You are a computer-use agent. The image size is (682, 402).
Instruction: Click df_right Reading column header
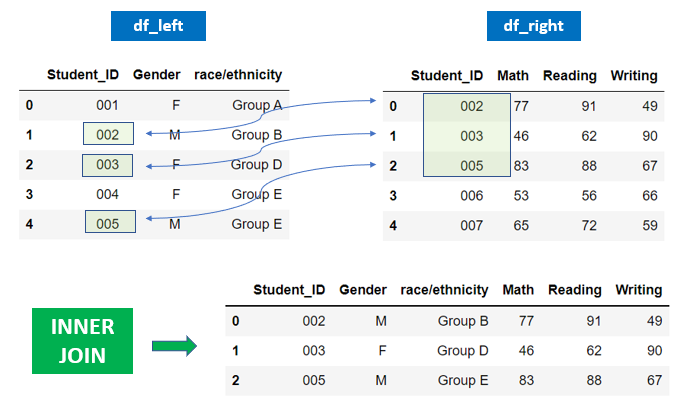pyautogui.click(x=569, y=75)
